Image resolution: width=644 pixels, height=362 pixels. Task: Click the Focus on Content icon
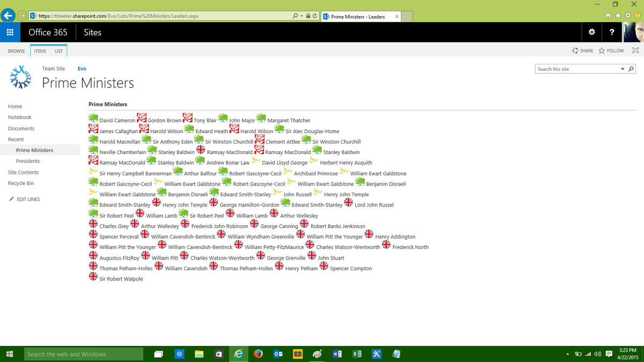click(x=635, y=50)
